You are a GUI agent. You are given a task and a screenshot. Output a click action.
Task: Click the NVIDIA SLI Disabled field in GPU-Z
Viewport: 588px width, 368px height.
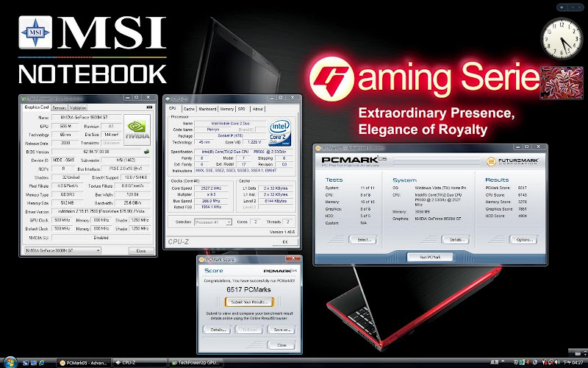pos(101,238)
